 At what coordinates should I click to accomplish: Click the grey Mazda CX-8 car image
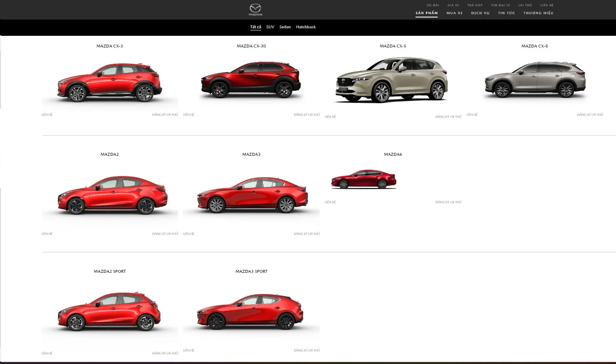point(535,80)
